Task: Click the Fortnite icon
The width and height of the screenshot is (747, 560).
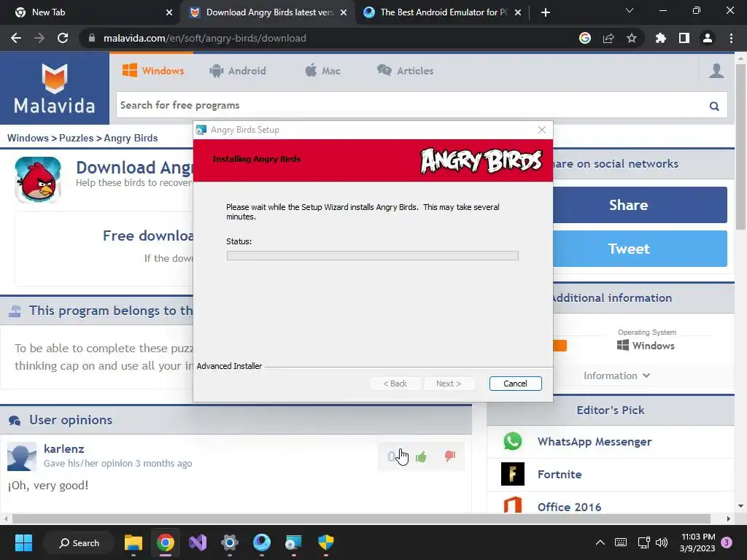Action: [x=513, y=474]
